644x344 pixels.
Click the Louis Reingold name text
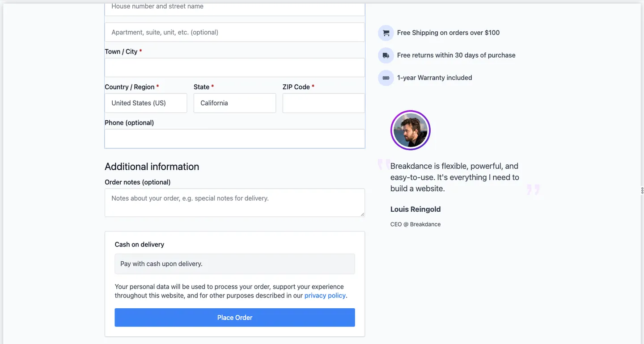pyautogui.click(x=415, y=209)
